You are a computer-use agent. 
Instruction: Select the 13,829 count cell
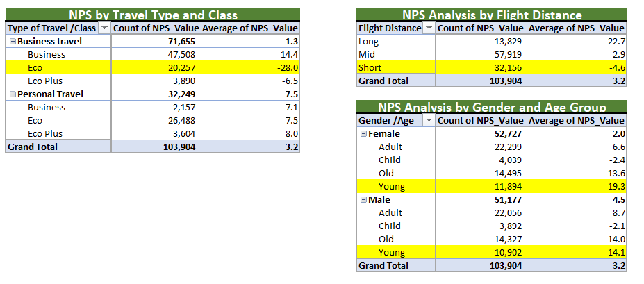[508, 42]
